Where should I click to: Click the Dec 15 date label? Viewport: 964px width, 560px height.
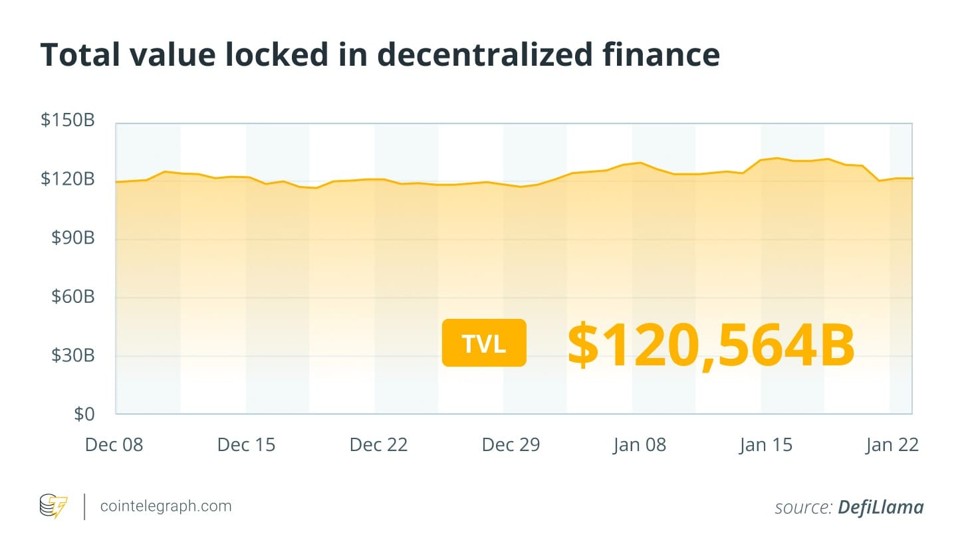point(246,444)
